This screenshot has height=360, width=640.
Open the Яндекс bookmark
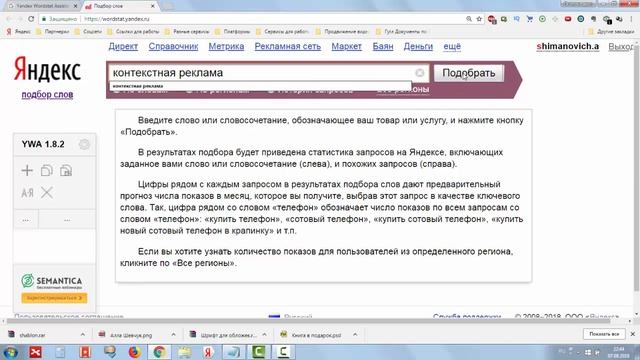pos(19,31)
